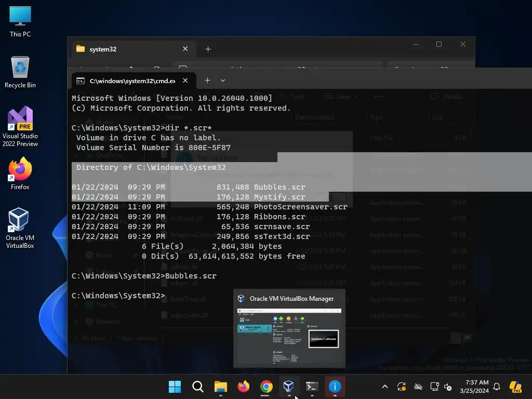Image resolution: width=532 pixels, height=399 pixels.
Task: Click ssText3d.scr in the directory listing
Action: tap(282, 236)
